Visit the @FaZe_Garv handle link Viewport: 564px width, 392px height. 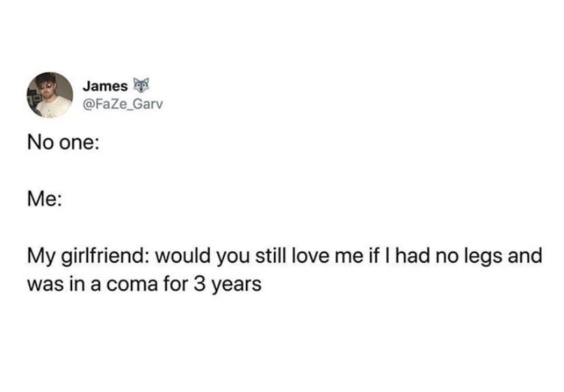tap(123, 104)
